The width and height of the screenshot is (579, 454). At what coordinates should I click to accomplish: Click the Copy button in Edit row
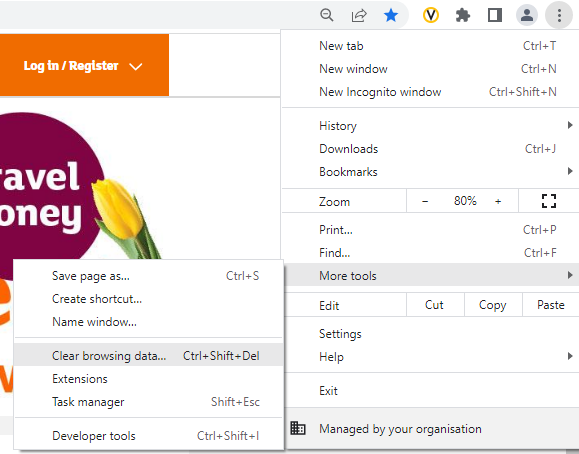pyautogui.click(x=493, y=305)
